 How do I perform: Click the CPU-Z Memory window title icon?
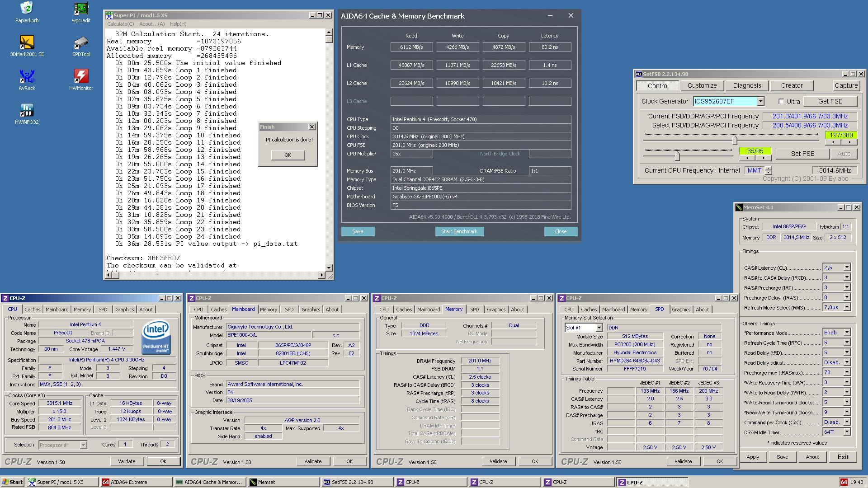377,298
